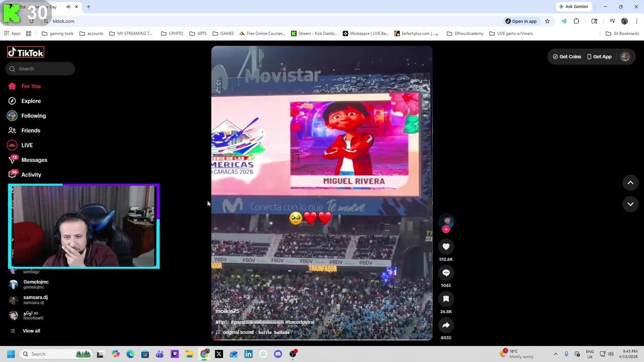The width and height of the screenshot is (644, 362).
Task: Seek the video progress bar
Action: click(x=322, y=340)
